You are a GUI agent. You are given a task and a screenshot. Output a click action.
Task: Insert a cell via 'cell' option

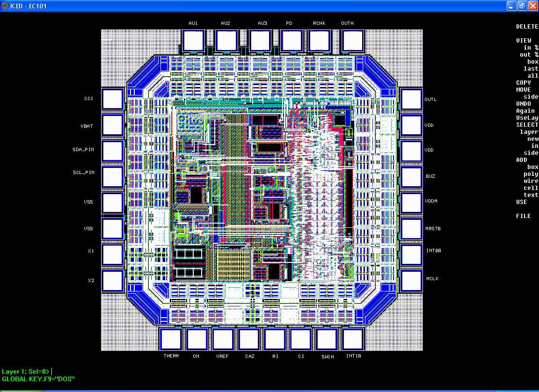click(x=531, y=188)
